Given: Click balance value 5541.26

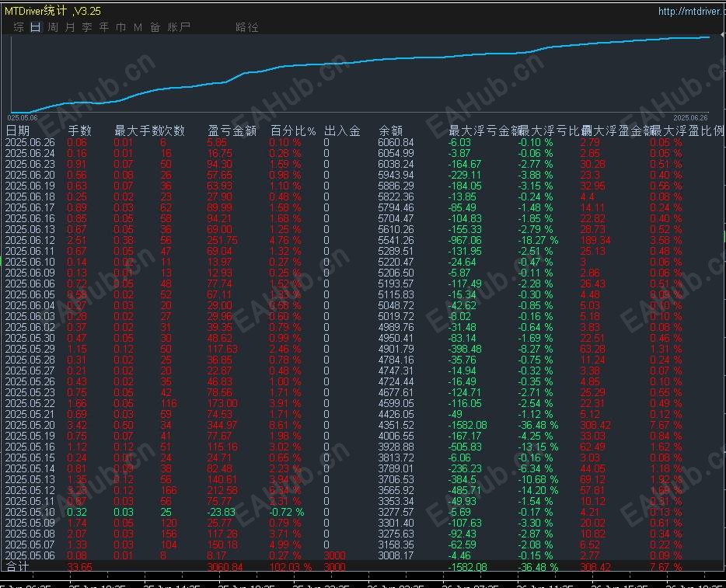Looking at the screenshot, I should click(396, 240).
